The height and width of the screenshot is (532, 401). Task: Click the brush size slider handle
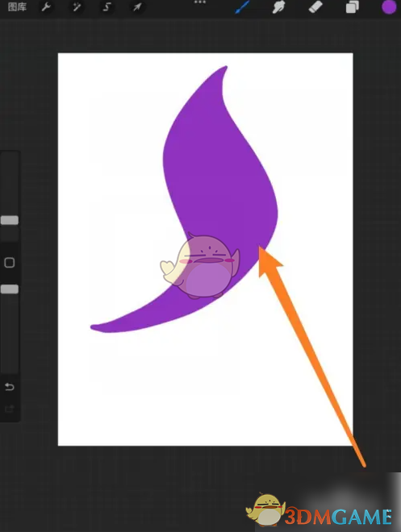click(10, 220)
